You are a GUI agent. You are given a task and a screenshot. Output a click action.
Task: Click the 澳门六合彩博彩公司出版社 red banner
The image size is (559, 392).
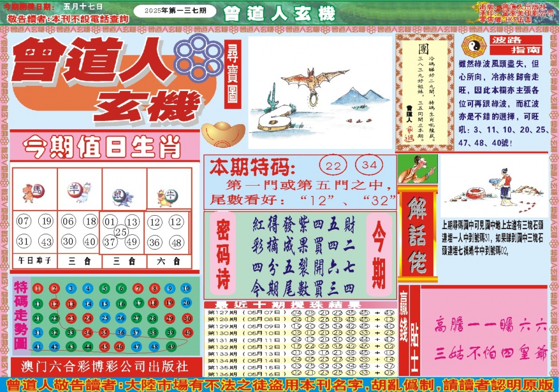click(x=105, y=367)
